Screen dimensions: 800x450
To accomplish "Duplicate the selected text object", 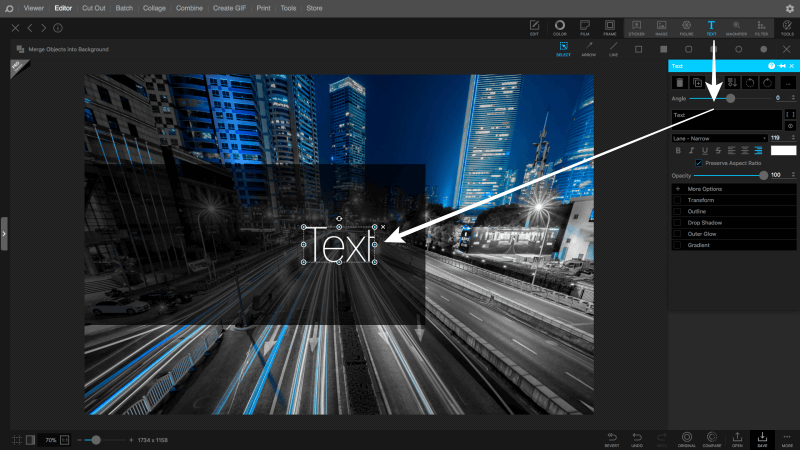I will 697,83.
